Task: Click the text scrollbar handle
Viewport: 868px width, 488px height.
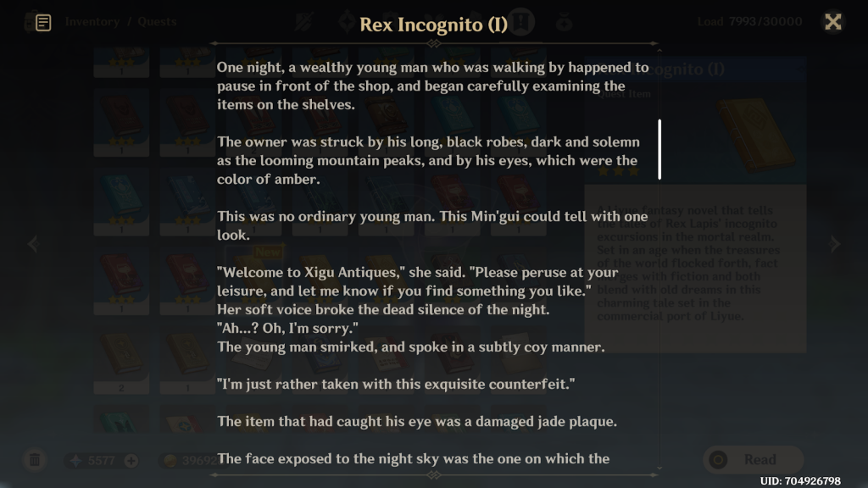Action: 659,149
